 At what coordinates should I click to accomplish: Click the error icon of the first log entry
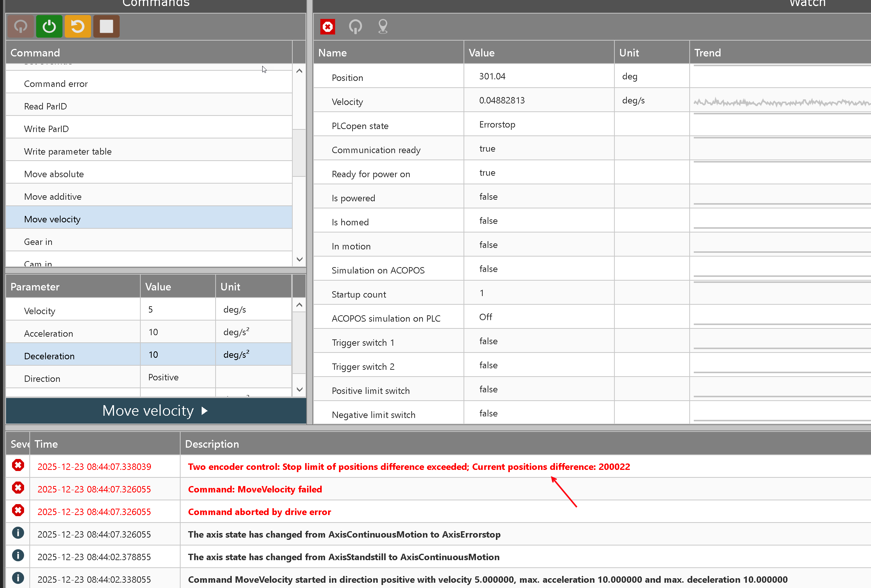pos(18,465)
